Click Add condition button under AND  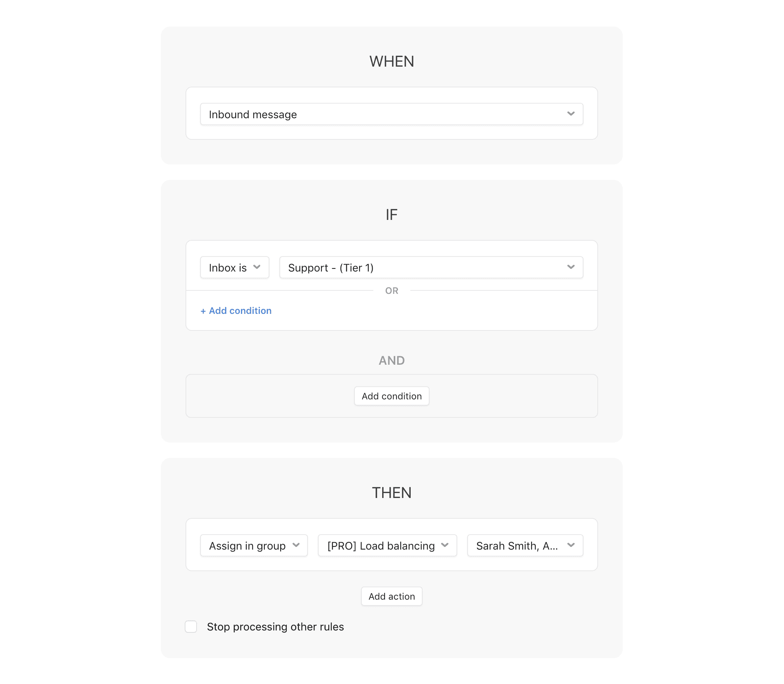coord(391,396)
